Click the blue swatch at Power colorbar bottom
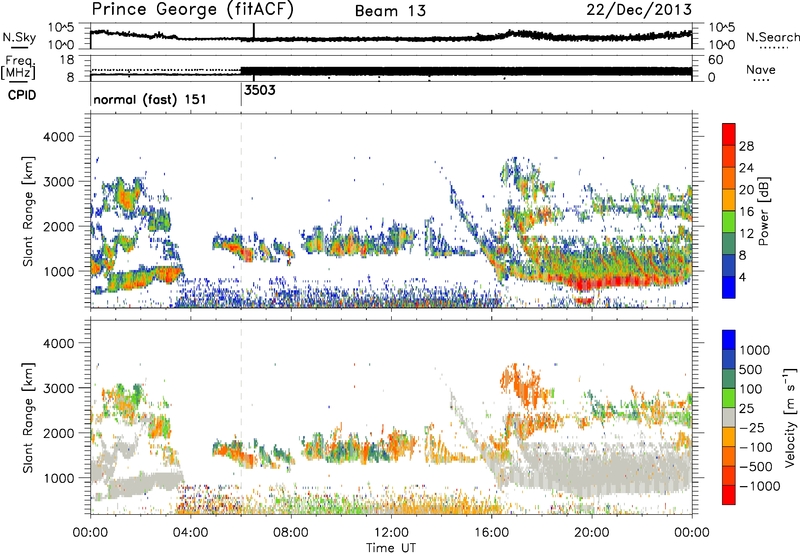This screenshot has width=800, height=554. click(x=729, y=287)
